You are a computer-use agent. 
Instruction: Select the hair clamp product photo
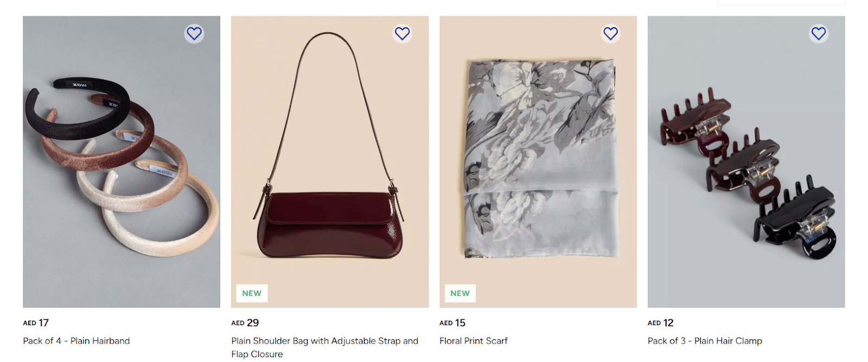coord(746,161)
